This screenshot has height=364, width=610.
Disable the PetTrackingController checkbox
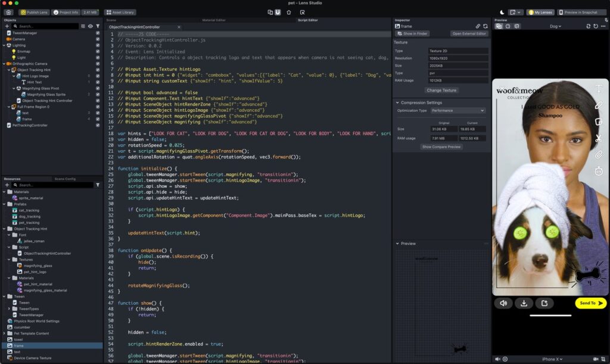pos(98,125)
